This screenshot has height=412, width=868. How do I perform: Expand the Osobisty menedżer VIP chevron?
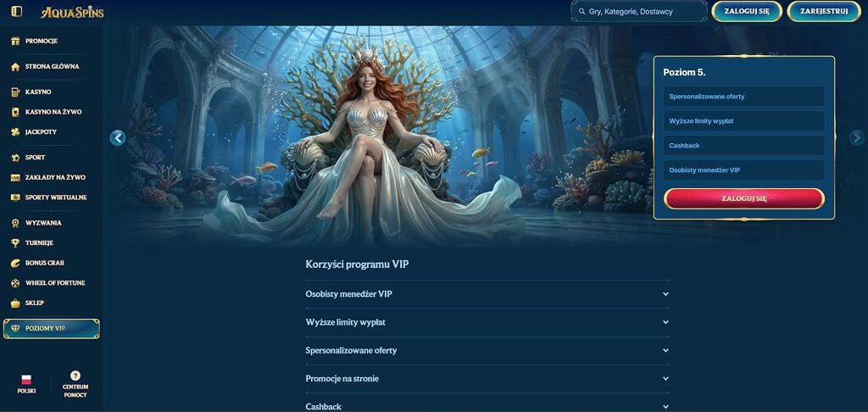tap(665, 294)
